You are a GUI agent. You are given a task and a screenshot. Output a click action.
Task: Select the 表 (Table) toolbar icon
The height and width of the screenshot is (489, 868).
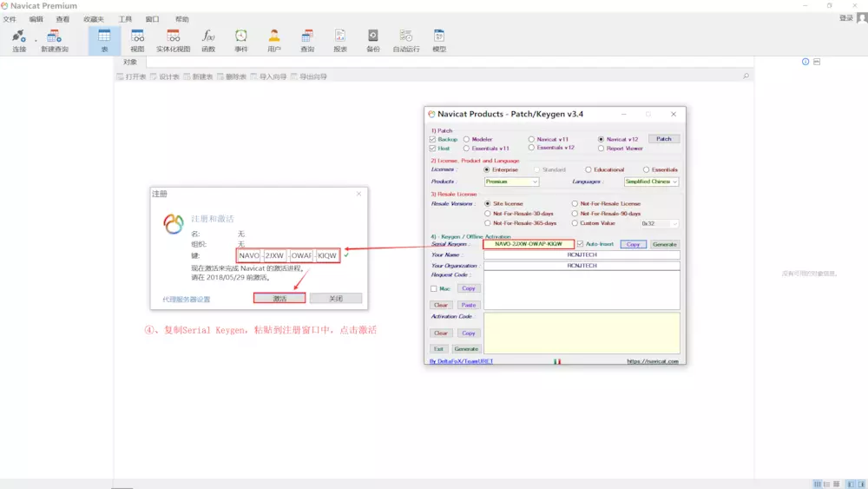tap(104, 41)
